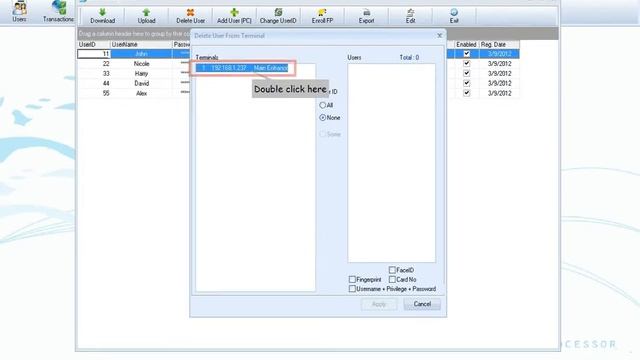Select user name David in table

tap(141, 83)
